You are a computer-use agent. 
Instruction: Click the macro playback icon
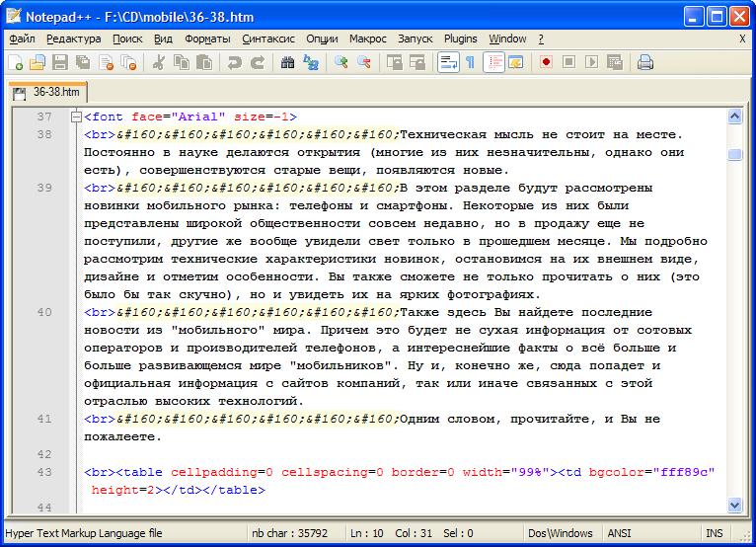592,63
